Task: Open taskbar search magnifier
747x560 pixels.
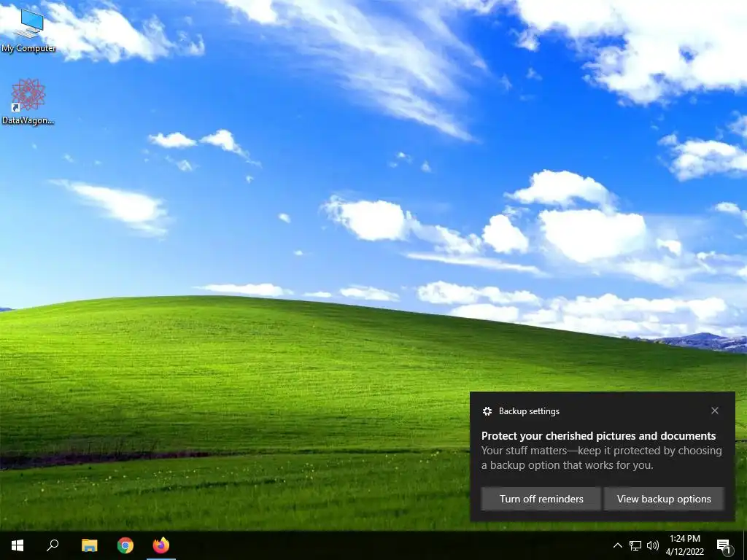Action: pyautogui.click(x=53, y=545)
